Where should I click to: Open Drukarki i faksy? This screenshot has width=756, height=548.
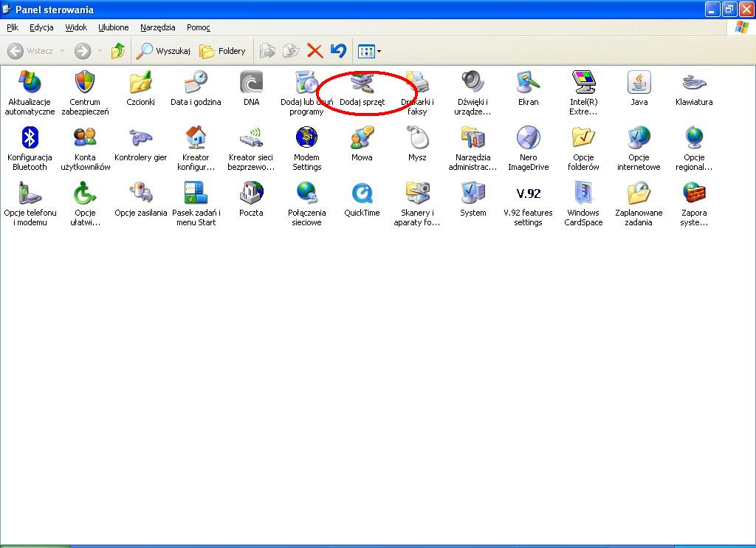pos(417,93)
